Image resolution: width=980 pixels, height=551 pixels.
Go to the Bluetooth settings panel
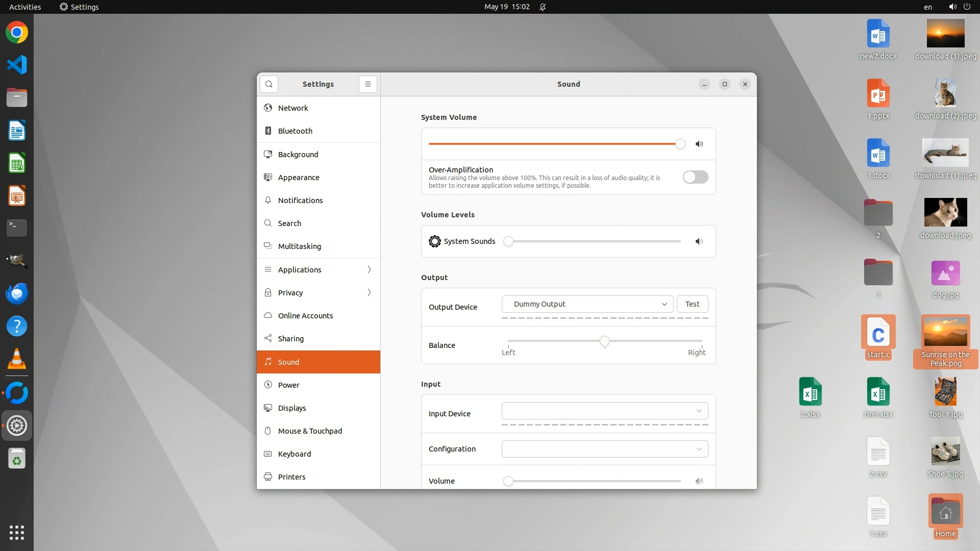coord(295,131)
